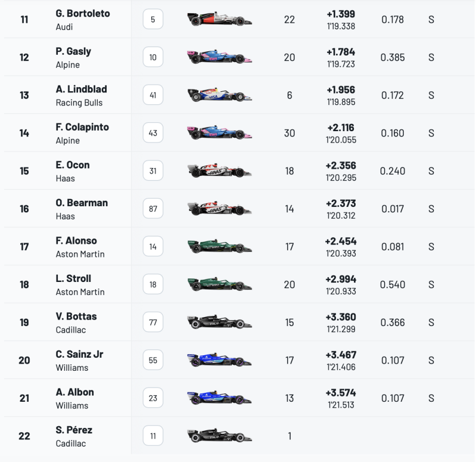
Task: Open A. Albon driver name
Action: (x=74, y=392)
